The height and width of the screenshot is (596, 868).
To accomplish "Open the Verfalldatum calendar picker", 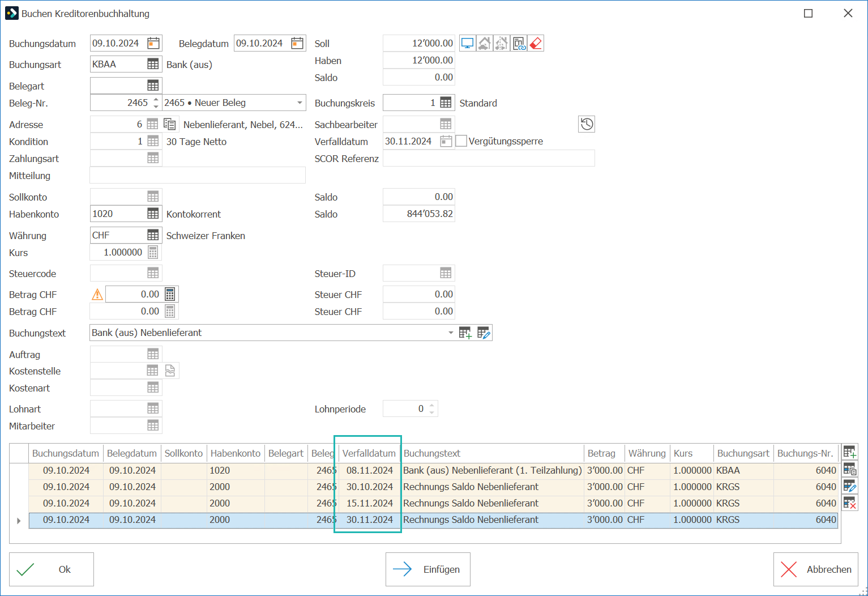I will [x=446, y=141].
